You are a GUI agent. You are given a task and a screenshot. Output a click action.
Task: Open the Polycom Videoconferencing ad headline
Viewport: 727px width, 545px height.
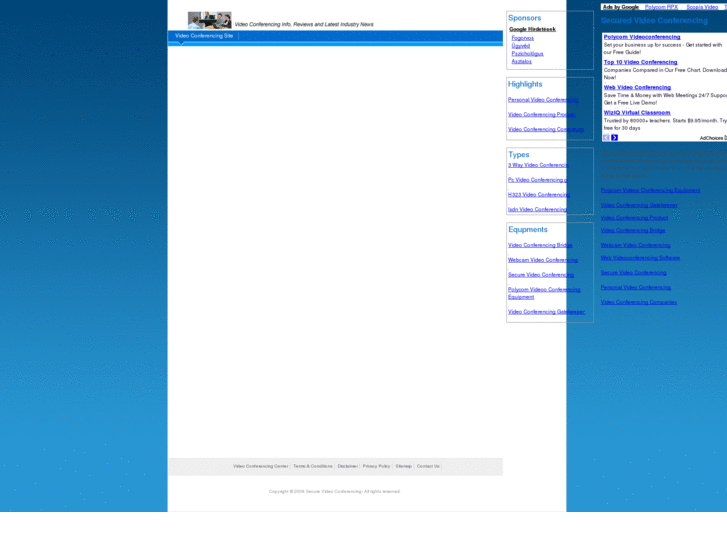click(x=642, y=37)
